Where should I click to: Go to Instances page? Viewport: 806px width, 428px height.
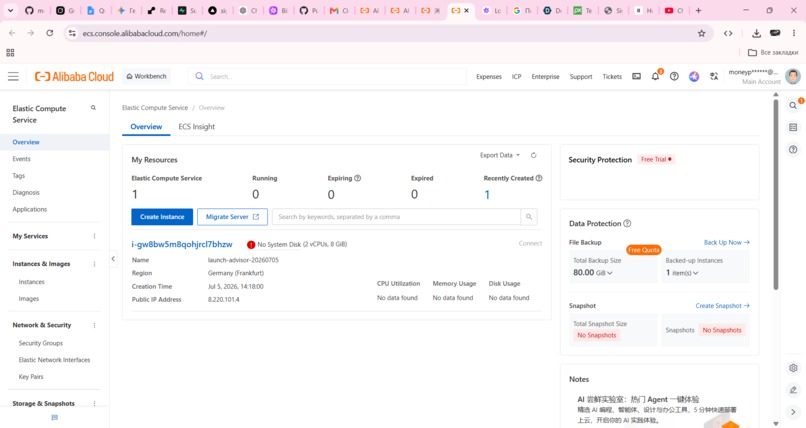coord(32,282)
